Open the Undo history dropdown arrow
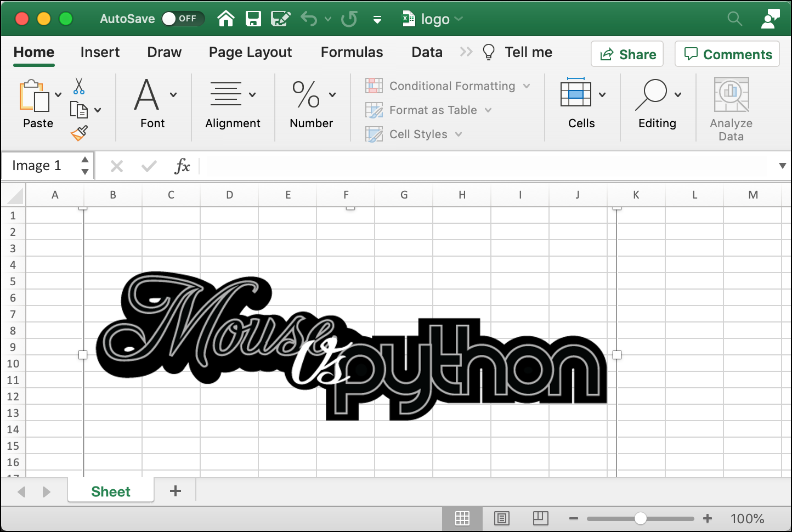Image resolution: width=792 pixels, height=532 pixels. [x=328, y=19]
